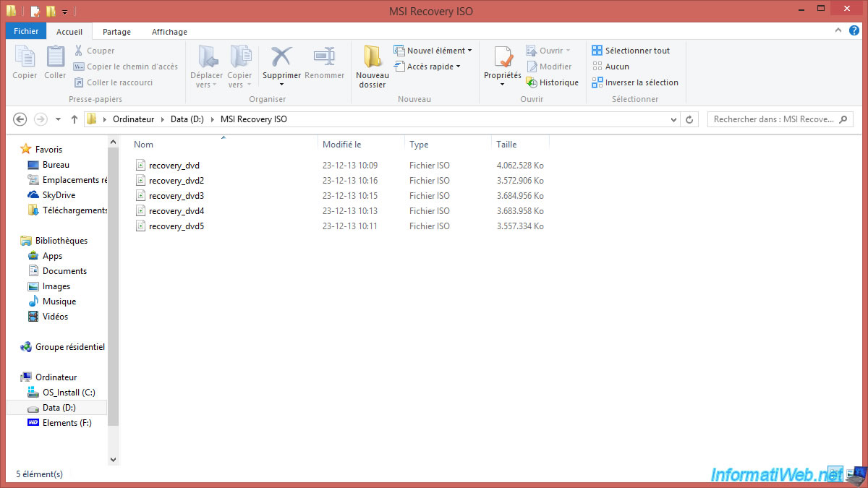Open Historique of the file
The image size is (868, 488).
(553, 82)
